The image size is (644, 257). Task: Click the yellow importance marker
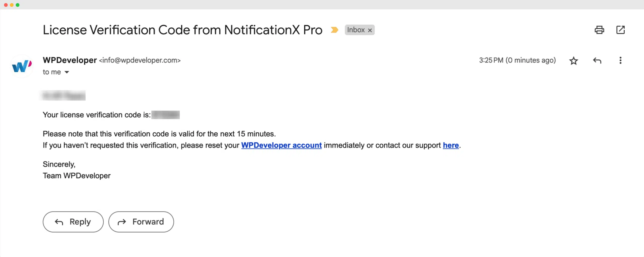(x=334, y=30)
